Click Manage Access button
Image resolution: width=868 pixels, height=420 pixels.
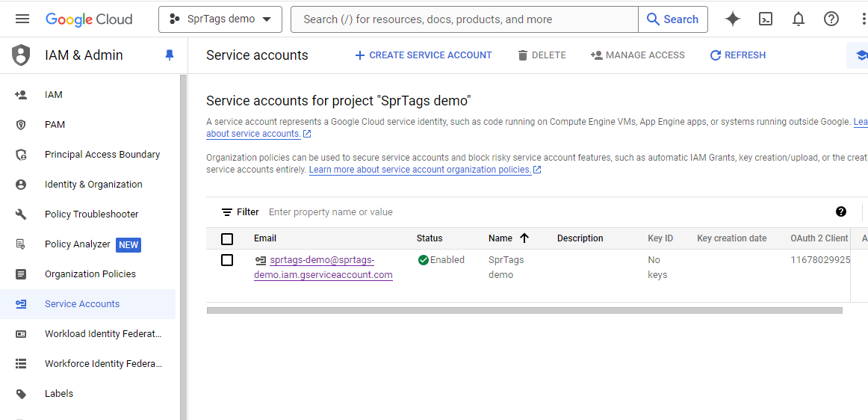[x=638, y=55]
